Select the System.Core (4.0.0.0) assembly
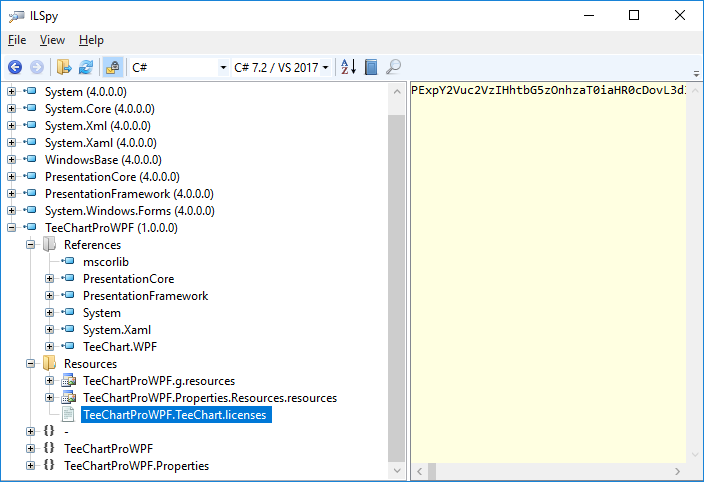The width and height of the screenshot is (704, 482). click(100, 109)
